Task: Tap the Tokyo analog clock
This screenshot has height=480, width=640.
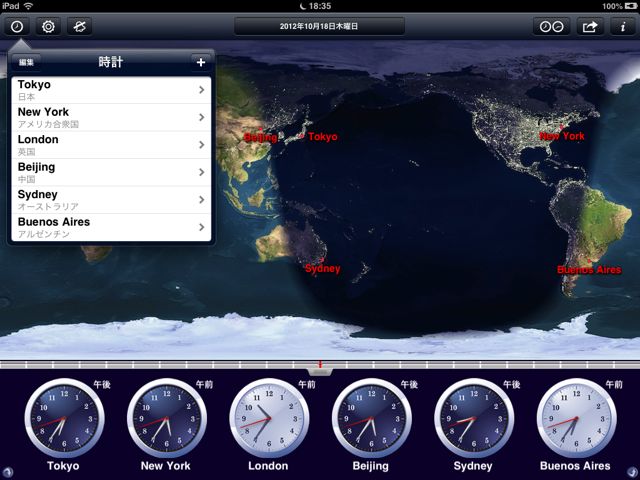Action: point(64,418)
